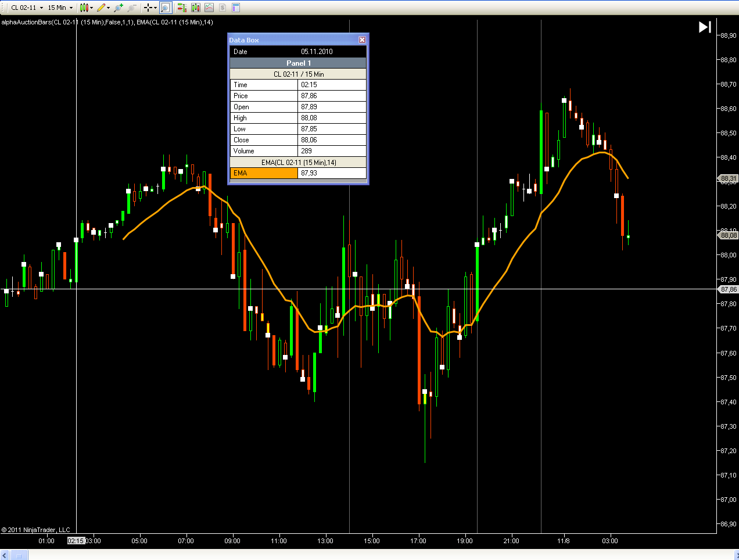Viewport: 739px width, 560px height.
Task: Click the Open value 87,89
Action: click(332, 107)
